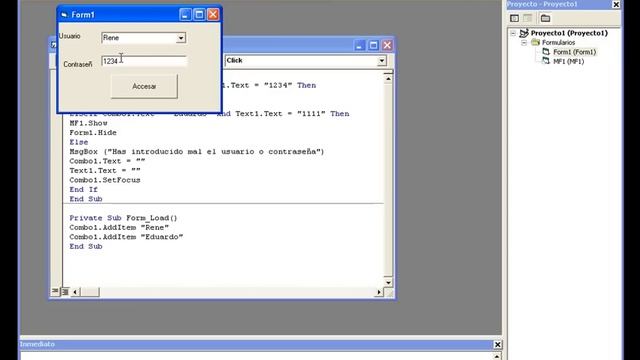
Task: Select MF1 (MF1) in the project tree
Action: (x=568, y=61)
